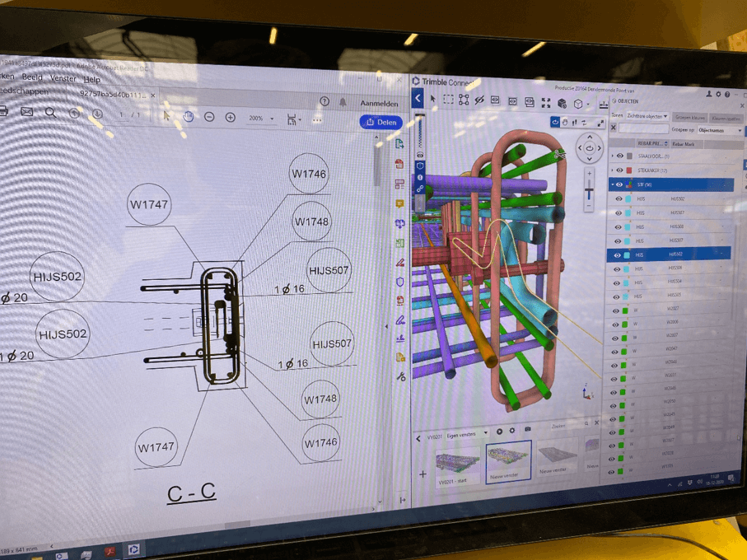Open Acrobat notifications bell
Screen dimensions: 747x560
pos(343,102)
